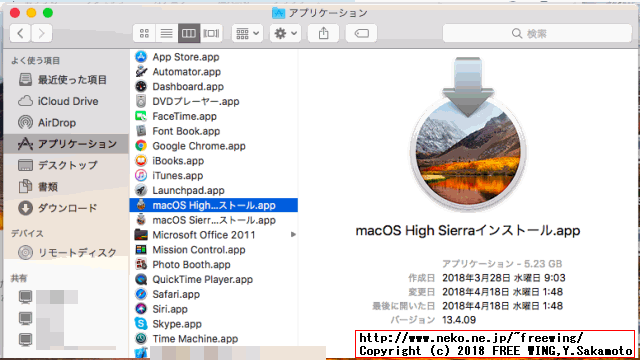Click the アプリケーション folder title icon

[278, 13]
